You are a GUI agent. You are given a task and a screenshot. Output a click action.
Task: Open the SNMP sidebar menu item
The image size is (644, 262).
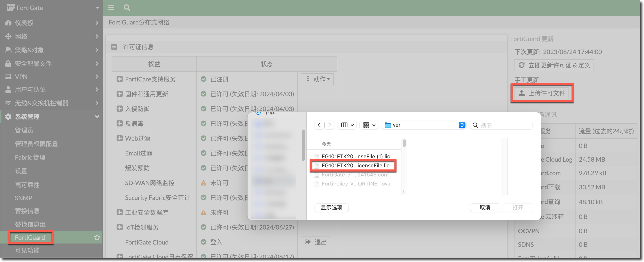point(24,198)
